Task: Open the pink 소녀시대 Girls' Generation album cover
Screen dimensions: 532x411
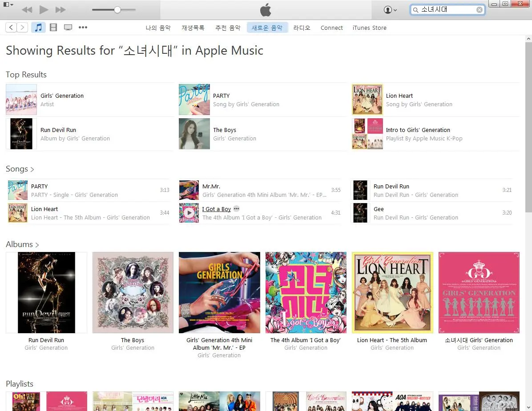Action: [479, 292]
